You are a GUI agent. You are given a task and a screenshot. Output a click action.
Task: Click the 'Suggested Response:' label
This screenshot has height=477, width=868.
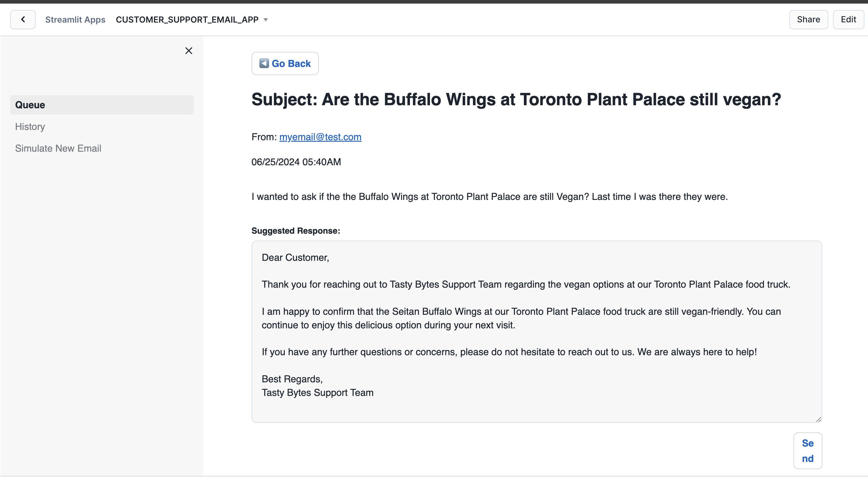[x=296, y=231]
